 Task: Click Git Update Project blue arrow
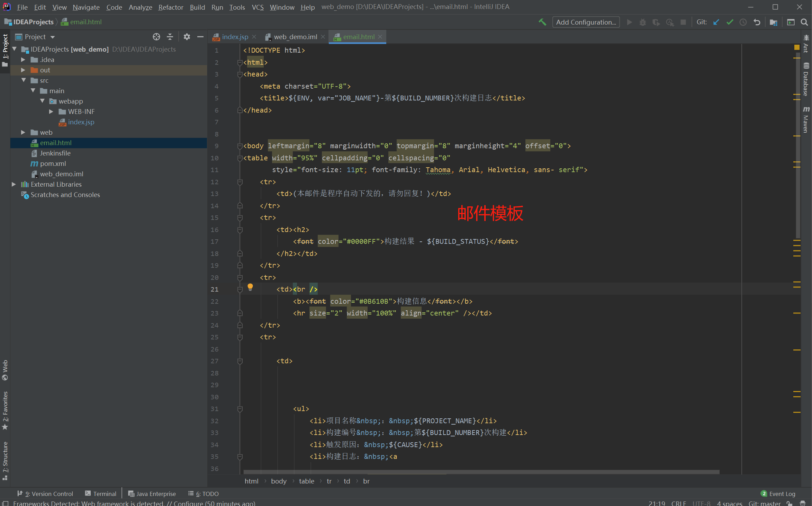pos(716,22)
